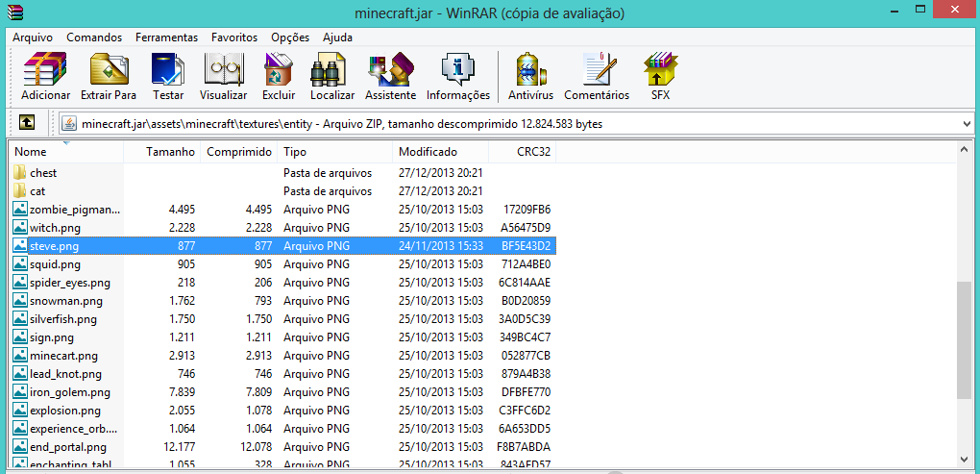Select the spider_eyes.png file name
This screenshot has width=980, height=474.
(70, 283)
